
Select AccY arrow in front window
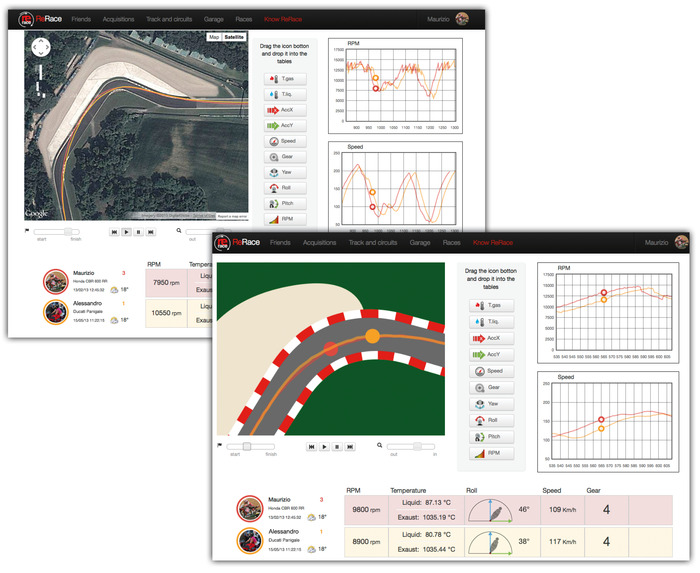point(479,355)
